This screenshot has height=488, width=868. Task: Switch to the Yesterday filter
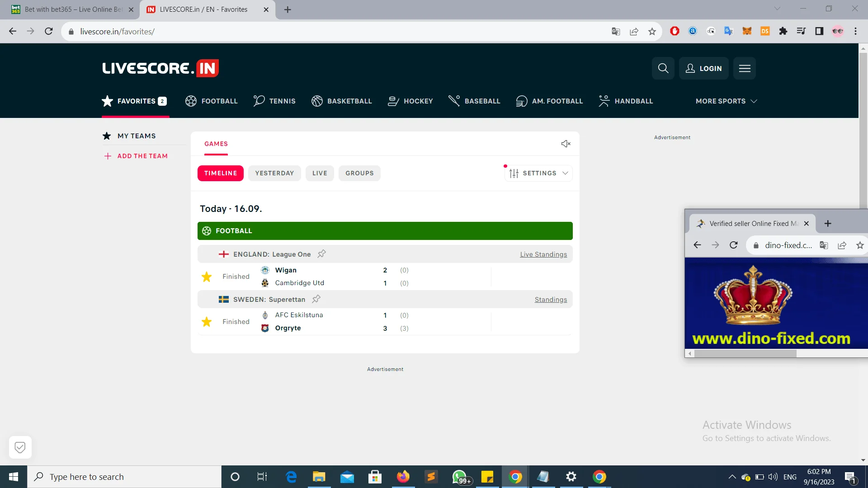(x=274, y=173)
